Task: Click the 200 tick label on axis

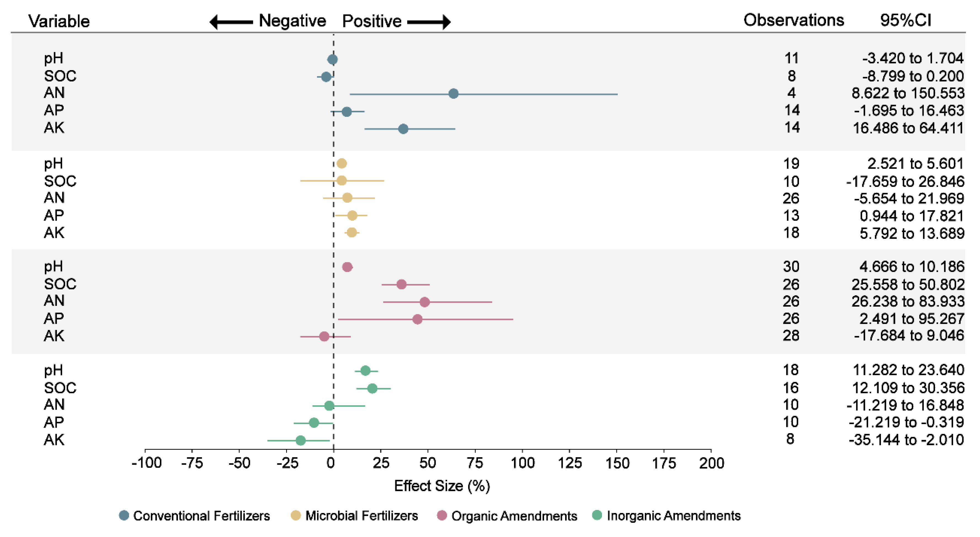Action: 712,463
